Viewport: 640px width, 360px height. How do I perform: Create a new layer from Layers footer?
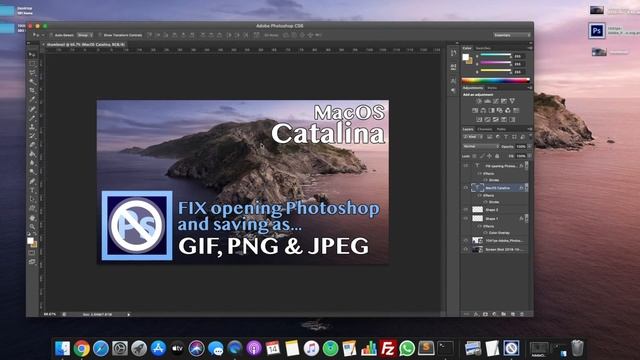point(513,314)
